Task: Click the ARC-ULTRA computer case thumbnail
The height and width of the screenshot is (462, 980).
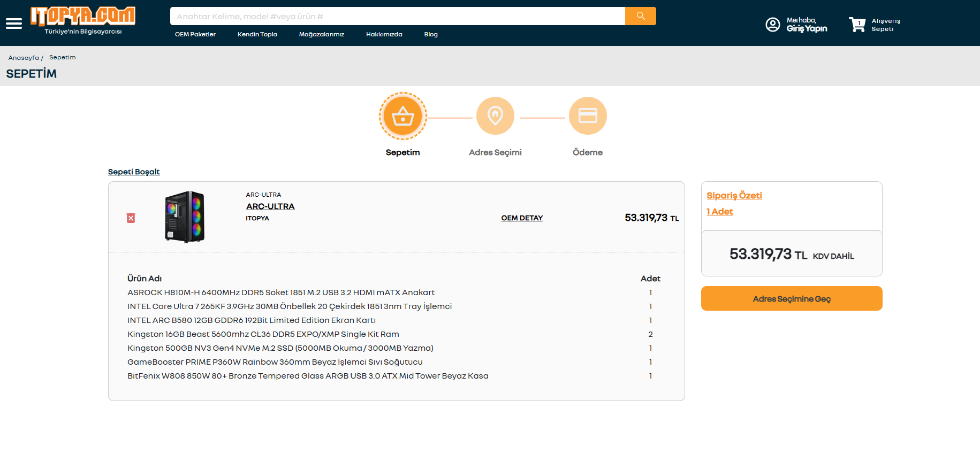Action: [x=185, y=217]
